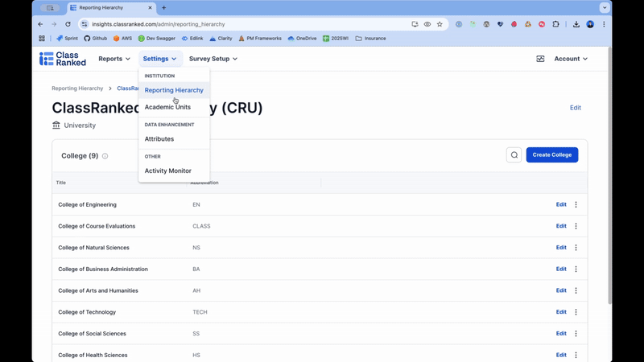The width and height of the screenshot is (644, 362).
Task: Edit the College of Social Sciences row
Action: tap(561, 333)
